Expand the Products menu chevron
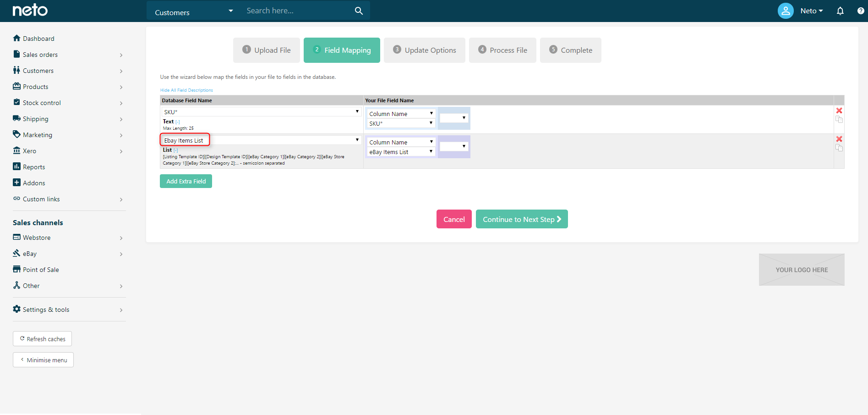Image resolution: width=868 pixels, height=415 pixels. coord(121,87)
